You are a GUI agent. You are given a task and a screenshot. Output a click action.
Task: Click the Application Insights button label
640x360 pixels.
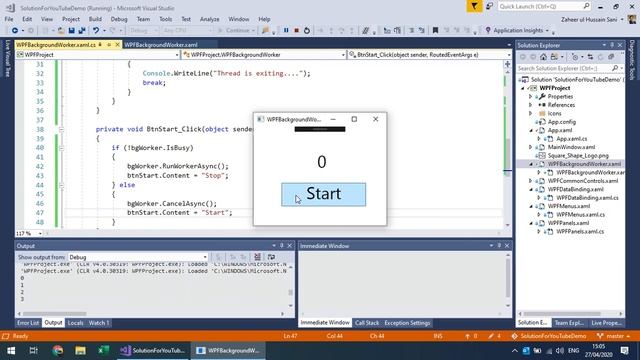[518, 30]
